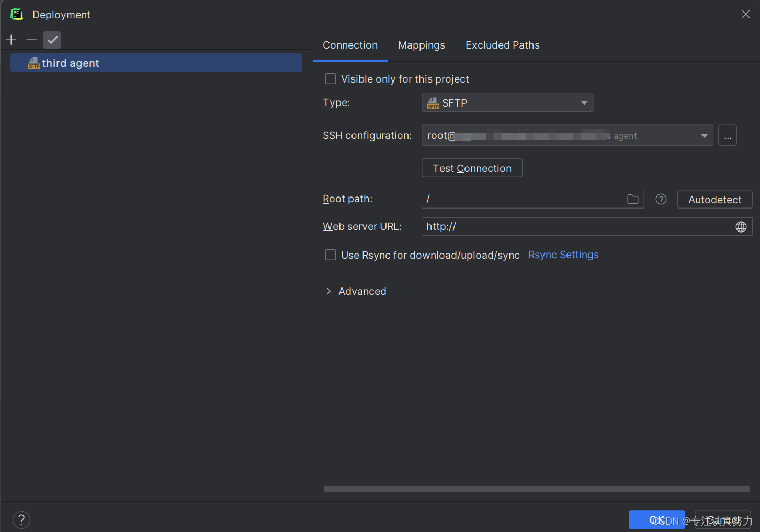
Task: Open the Excluded Paths tab
Action: point(502,45)
